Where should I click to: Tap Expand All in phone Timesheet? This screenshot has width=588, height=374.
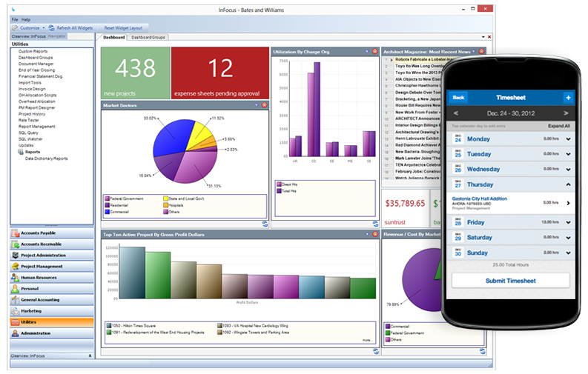[559, 126]
